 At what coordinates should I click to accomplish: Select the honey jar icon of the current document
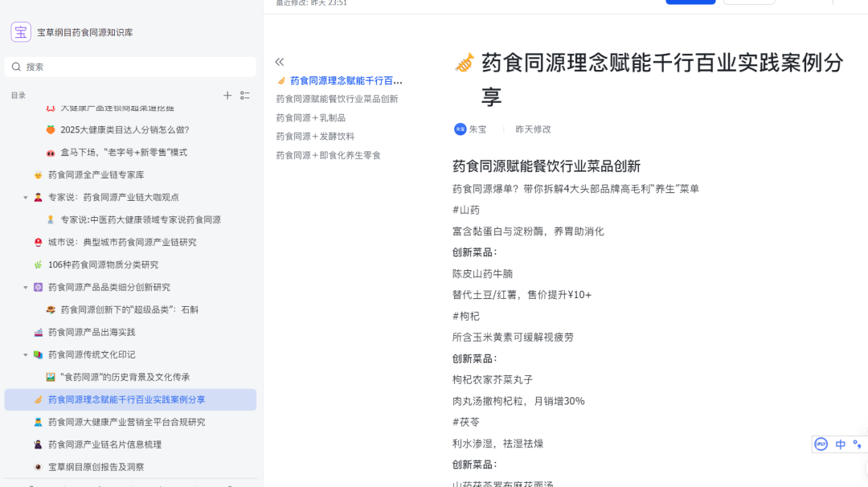[x=465, y=63]
